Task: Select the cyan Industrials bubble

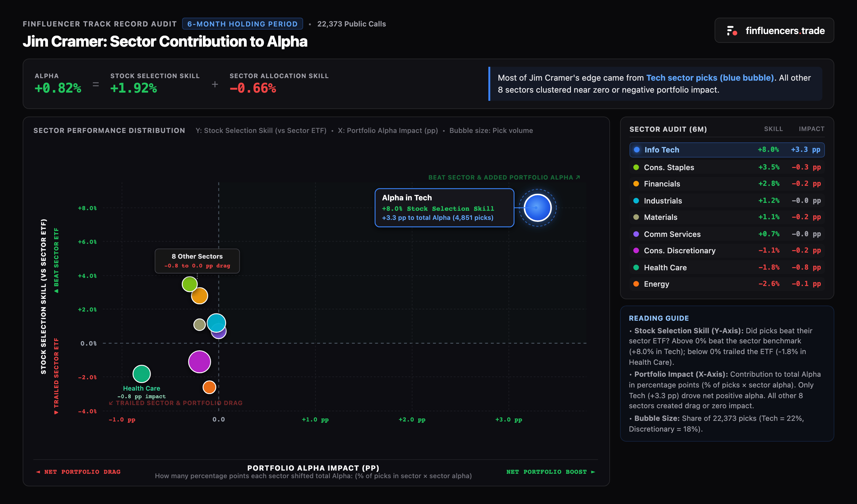Action: point(216,323)
